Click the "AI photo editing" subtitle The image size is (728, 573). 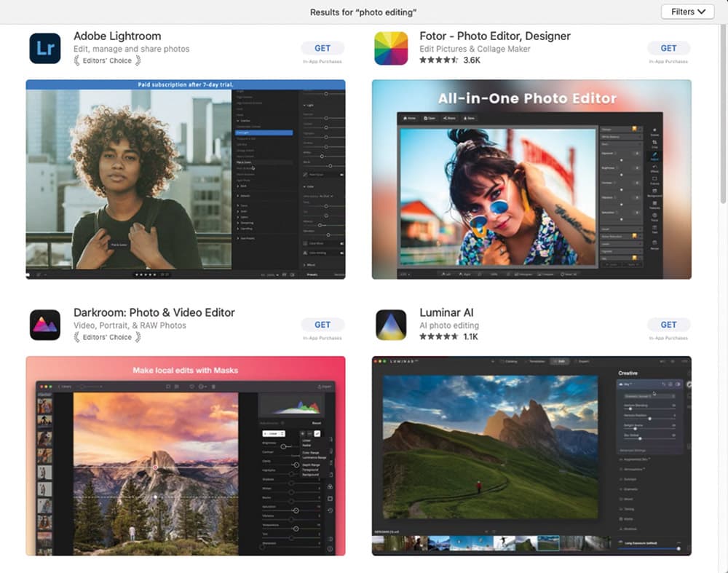click(449, 325)
